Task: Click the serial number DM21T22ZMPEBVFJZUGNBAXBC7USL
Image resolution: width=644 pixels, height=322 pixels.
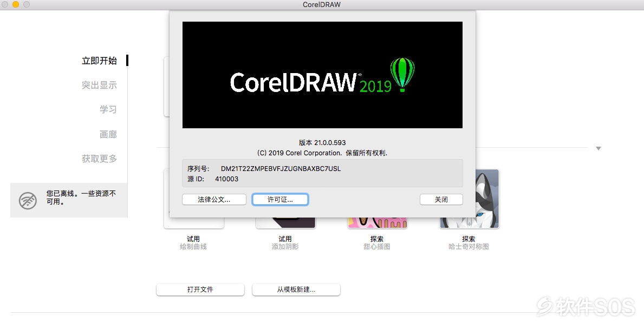Action: [x=281, y=169]
